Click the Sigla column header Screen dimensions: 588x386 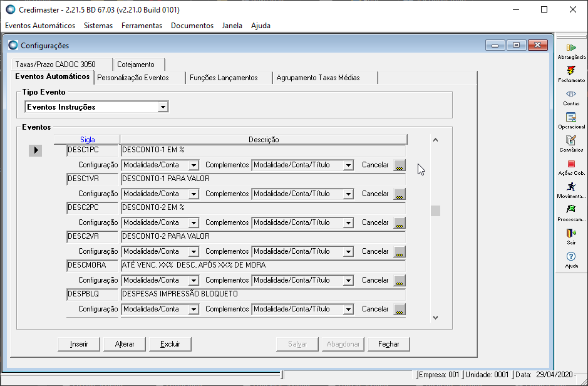[87, 140]
